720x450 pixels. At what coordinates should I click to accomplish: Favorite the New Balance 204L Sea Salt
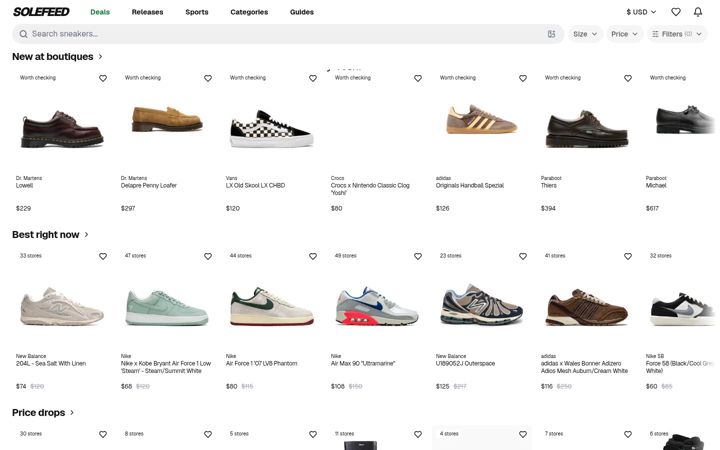point(103,256)
